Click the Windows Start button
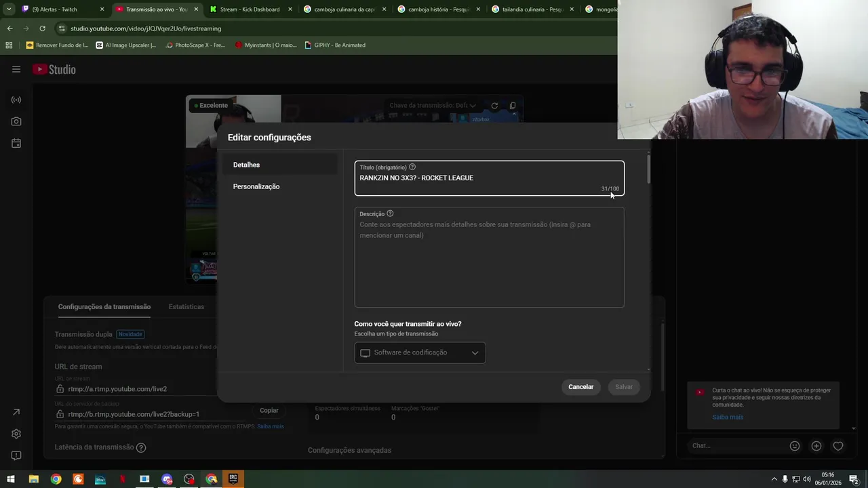The width and height of the screenshot is (868, 488). (11, 479)
